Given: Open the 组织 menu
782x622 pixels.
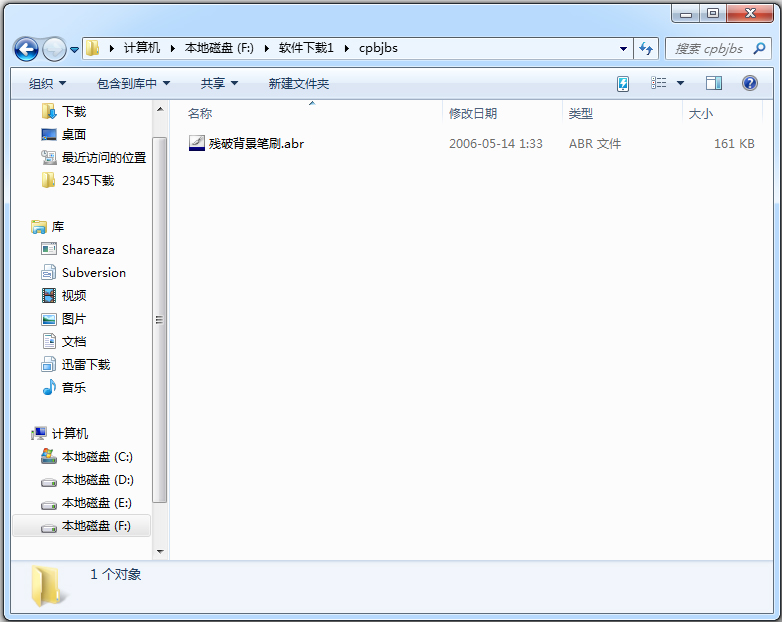Looking at the screenshot, I should tap(47, 84).
